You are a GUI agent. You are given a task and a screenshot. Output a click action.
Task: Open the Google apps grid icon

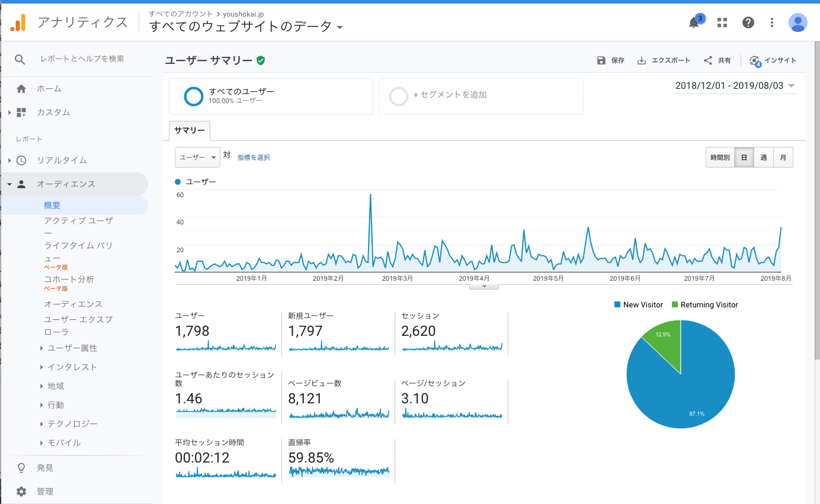click(722, 23)
